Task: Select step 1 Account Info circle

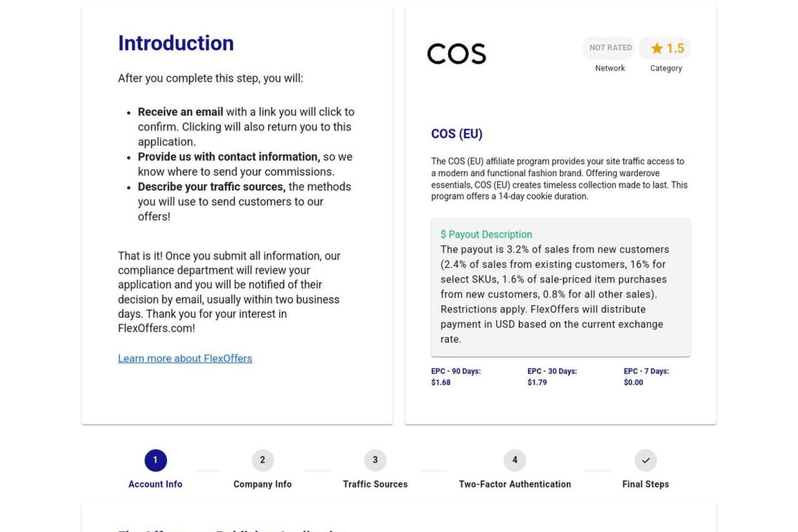Action: [155, 460]
